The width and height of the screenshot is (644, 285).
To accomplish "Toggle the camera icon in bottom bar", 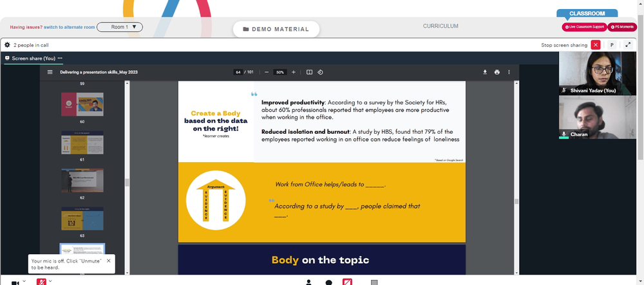I will [15, 282].
